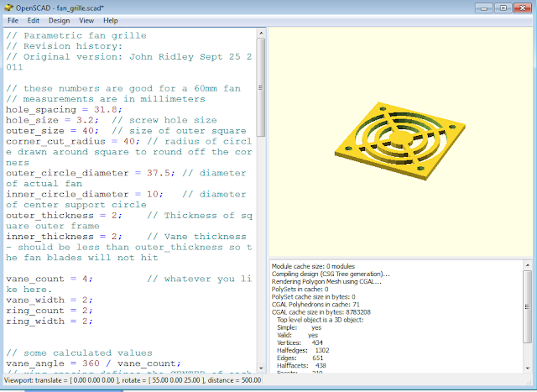Click the 'Simple: yes' console line
This screenshot has width=537, height=392.
pyautogui.click(x=299, y=327)
